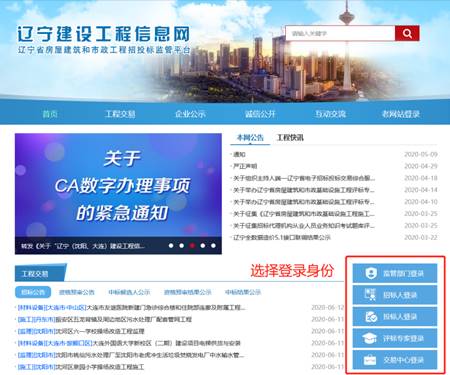Image resolution: width=450 pixels, height=375 pixels.
Task: Open the 通知 announcement dated 2020-05-09
Action: point(239,154)
